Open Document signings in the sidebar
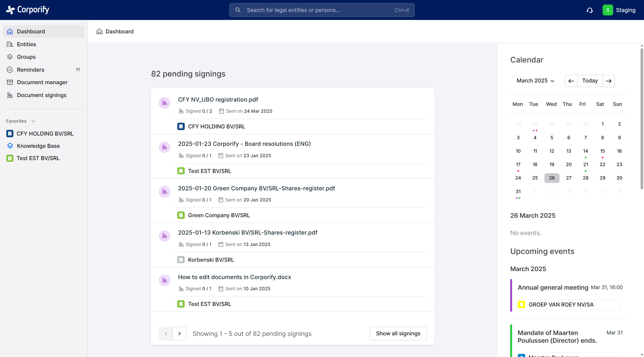 [41, 95]
